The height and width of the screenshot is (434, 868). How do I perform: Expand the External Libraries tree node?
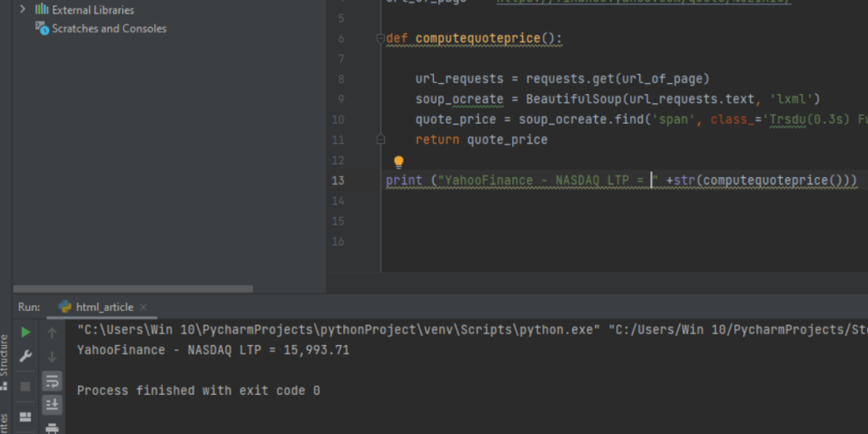point(23,9)
